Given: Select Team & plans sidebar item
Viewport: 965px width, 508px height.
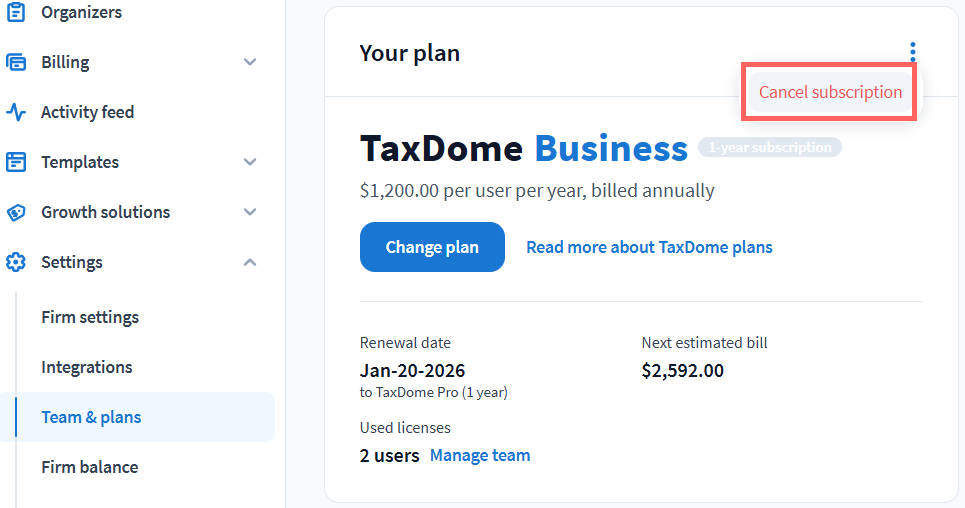Looking at the screenshot, I should (x=91, y=417).
